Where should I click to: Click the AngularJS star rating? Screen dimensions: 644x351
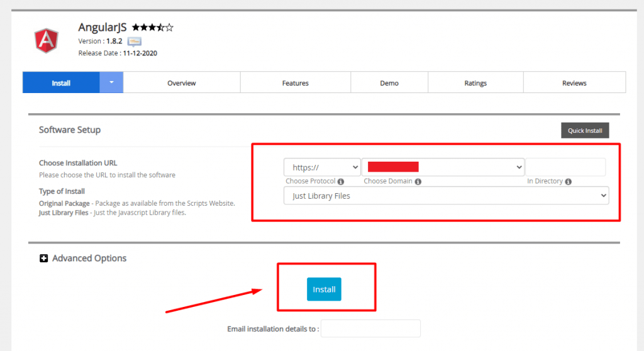153,28
